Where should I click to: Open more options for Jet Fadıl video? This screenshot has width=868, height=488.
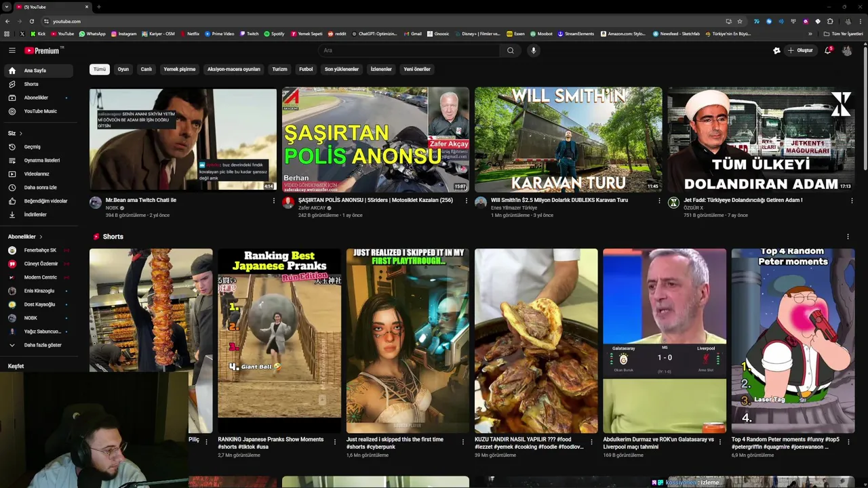point(852,201)
